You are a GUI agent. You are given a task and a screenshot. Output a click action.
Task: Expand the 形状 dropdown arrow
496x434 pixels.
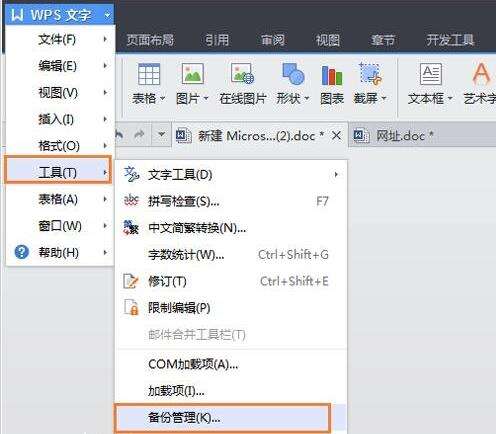307,98
